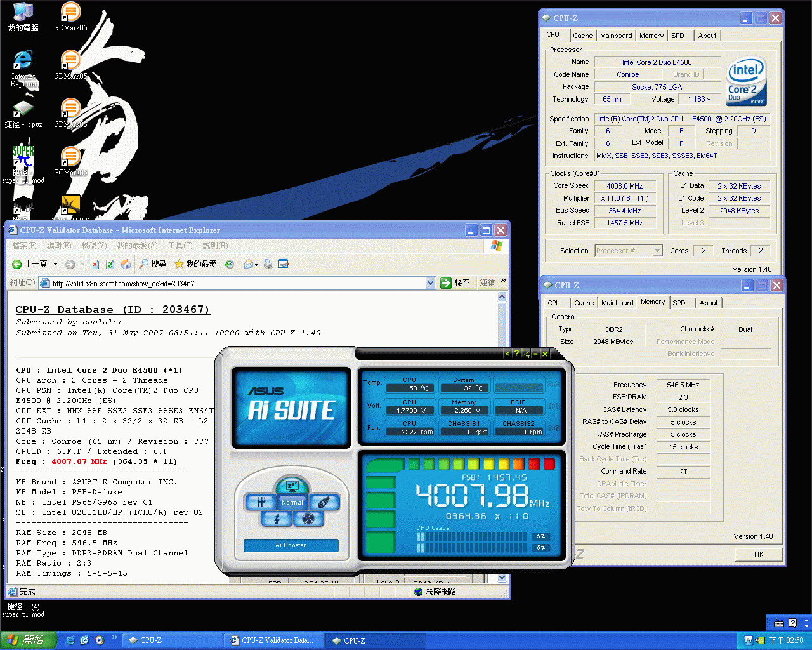
Task: Click the lightning bolt AI Booster icon
Action: coord(277,519)
